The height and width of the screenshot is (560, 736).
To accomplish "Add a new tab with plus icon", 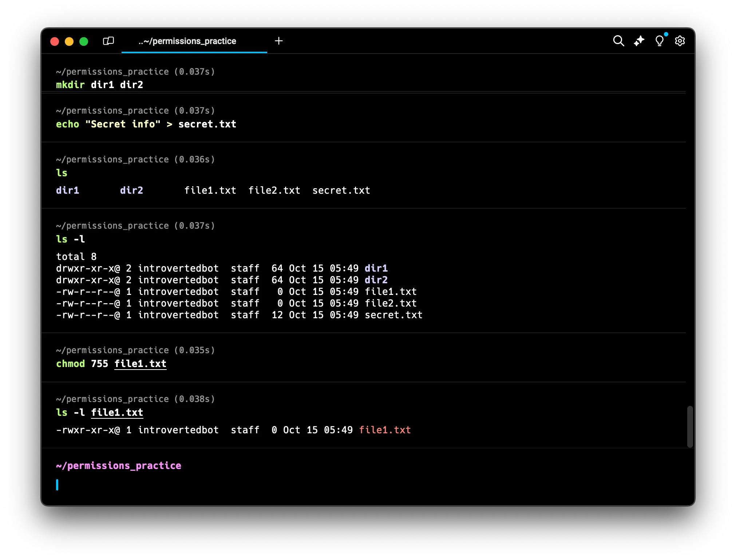I will click(x=279, y=41).
